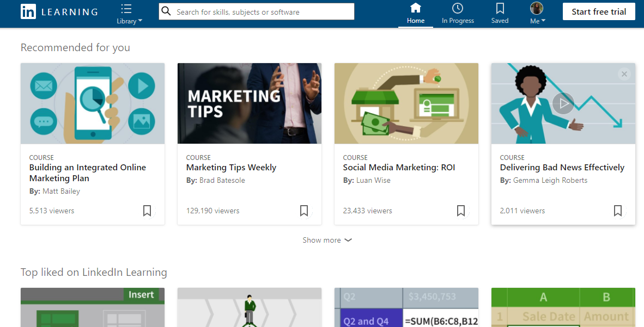Open the In Progress tab

point(458,14)
